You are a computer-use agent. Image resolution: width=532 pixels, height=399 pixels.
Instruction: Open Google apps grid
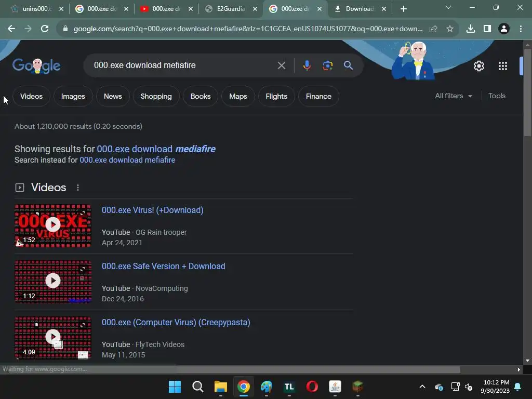tap(503, 66)
